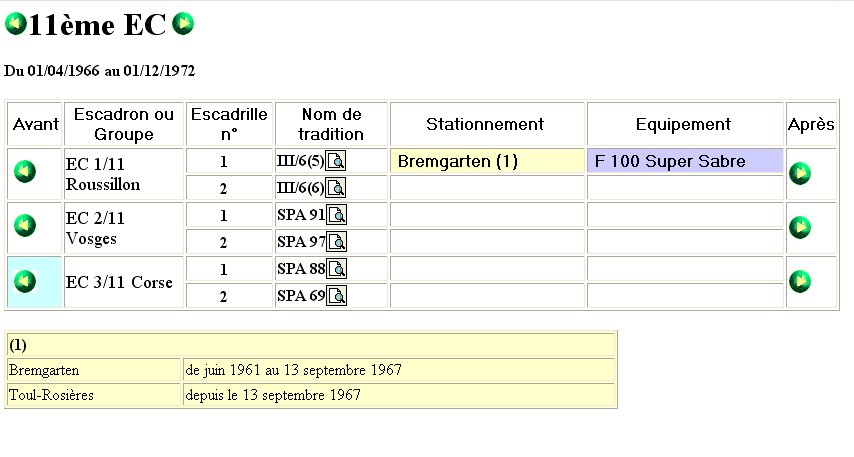This screenshot has height=457, width=854.
Task: Click the Toul-Rosières footnote entry
Action: tap(51, 395)
